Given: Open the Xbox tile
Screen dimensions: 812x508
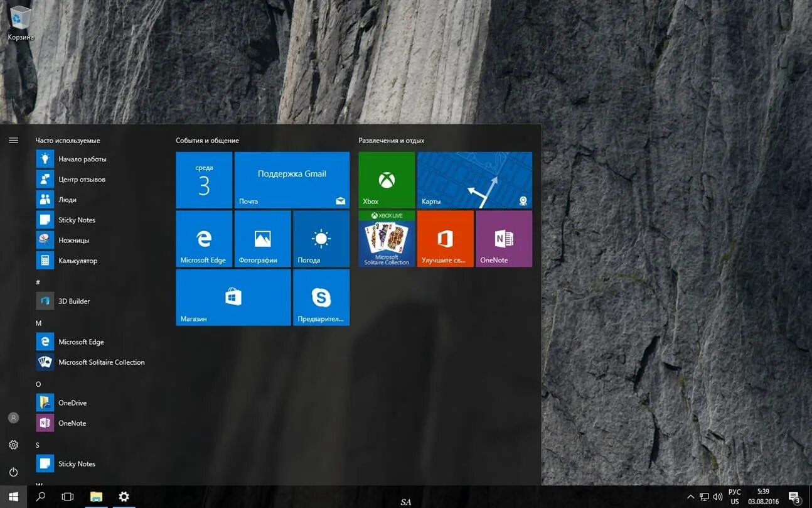Looking at the screenshot, I should 387,180.
